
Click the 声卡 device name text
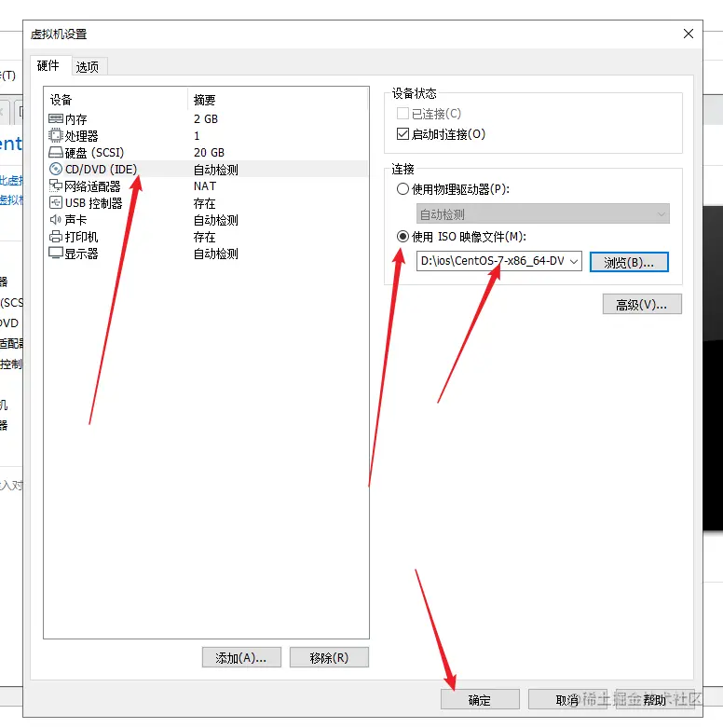[75, 220]
